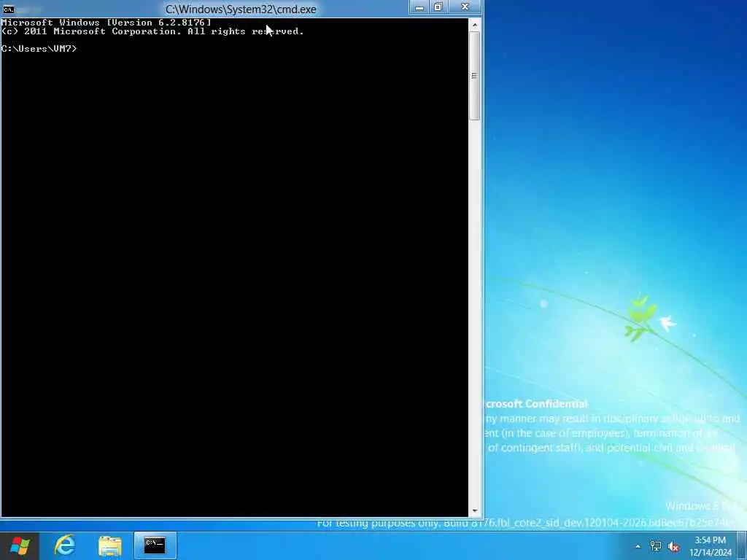Click the C:\Users\VM7> prompt line
Image resolution: width=747 pixels, height=560 pixels.
coord(39,49)
